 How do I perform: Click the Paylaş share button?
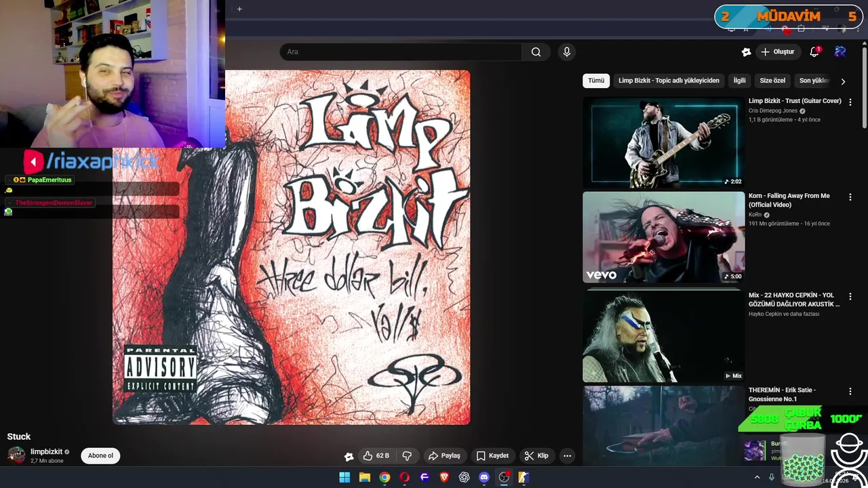pyautogui.click(x=444, y=455)
